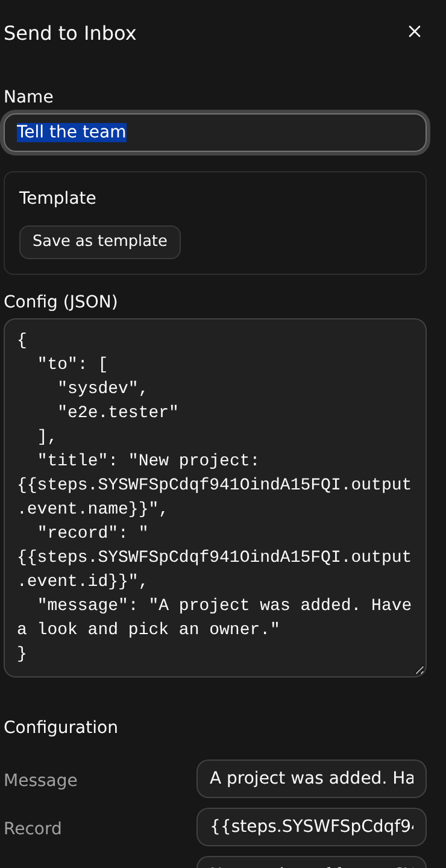Image resolution: width=446 pixels, height=868 pixels.
Task: Click the closing brace of the JSON
Action: click(22, 653)
